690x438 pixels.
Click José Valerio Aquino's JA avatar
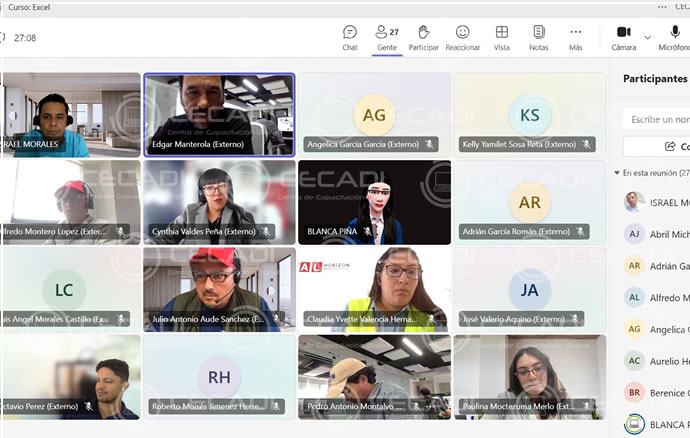529,290
